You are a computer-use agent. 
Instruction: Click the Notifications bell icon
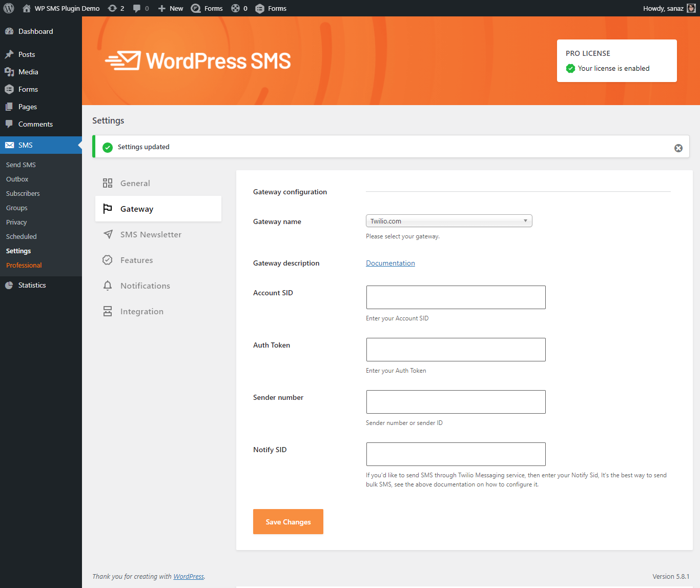pyautogui.click(x=108, y=286)
